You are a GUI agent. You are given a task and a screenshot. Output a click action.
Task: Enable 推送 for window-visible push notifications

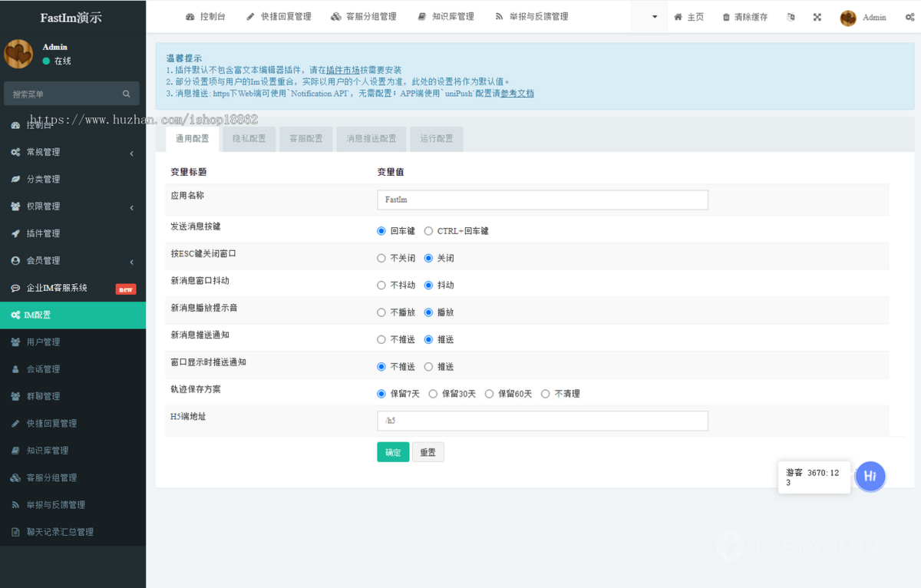click(x=428, y=366)
